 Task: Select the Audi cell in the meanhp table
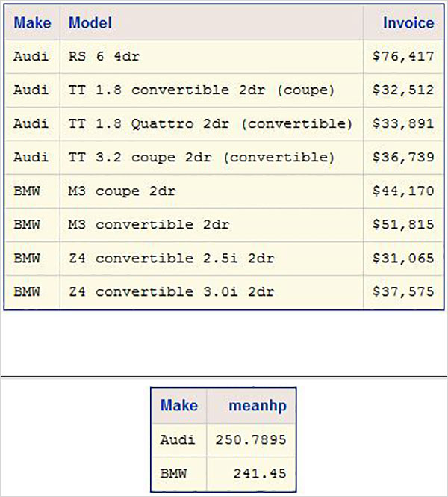(177, 440)
